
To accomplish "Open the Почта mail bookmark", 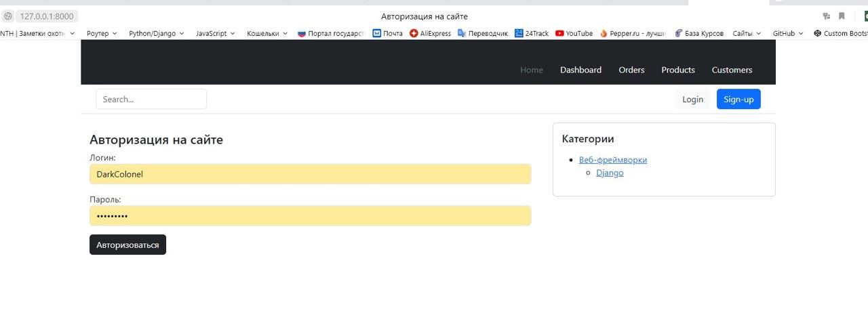I will click(x=387, y=33).
